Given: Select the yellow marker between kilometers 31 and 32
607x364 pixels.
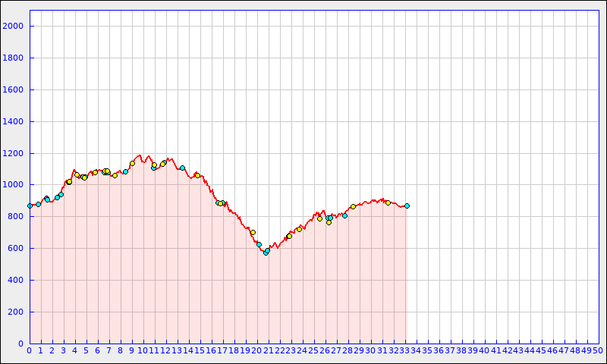Looking at the screenshot, I should [388, 202].
